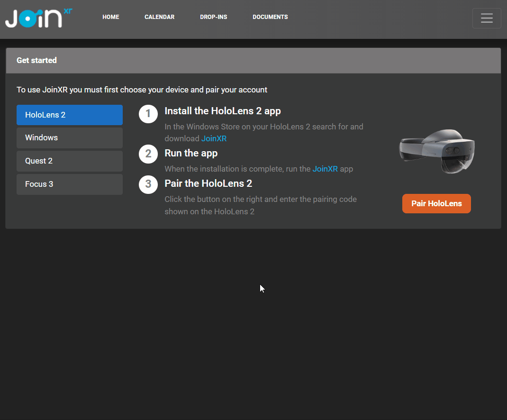Screen dimensions: 507x420
Task: Click the "Pair the HoloLens 2" heading
Action: click(x=208, y=183)
